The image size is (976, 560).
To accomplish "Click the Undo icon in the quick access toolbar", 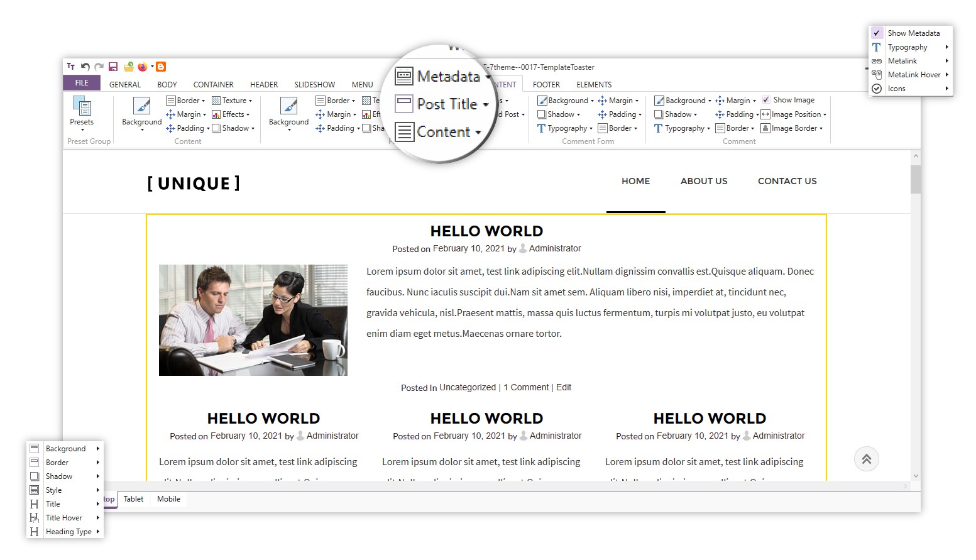I will tap(85, 67).
